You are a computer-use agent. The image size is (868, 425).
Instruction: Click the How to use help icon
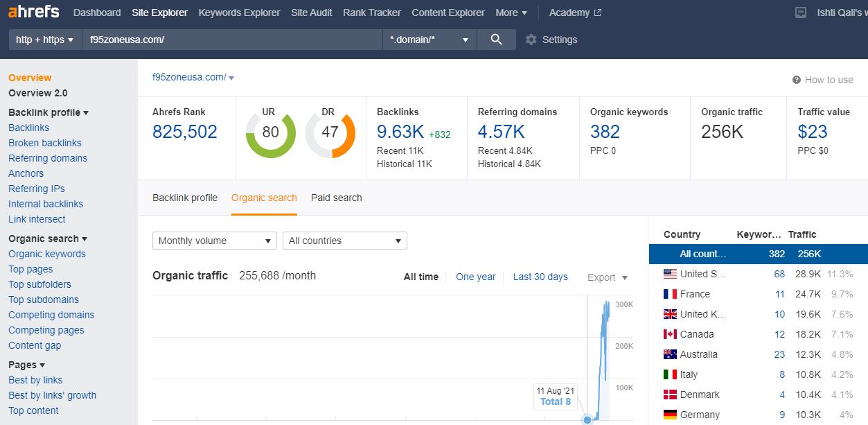(x=797, y=80)
